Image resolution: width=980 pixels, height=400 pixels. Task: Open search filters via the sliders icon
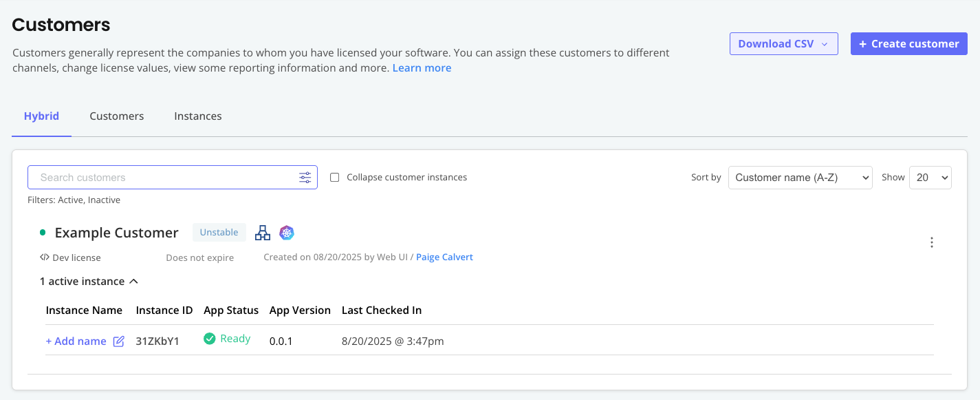click(305, 177)
